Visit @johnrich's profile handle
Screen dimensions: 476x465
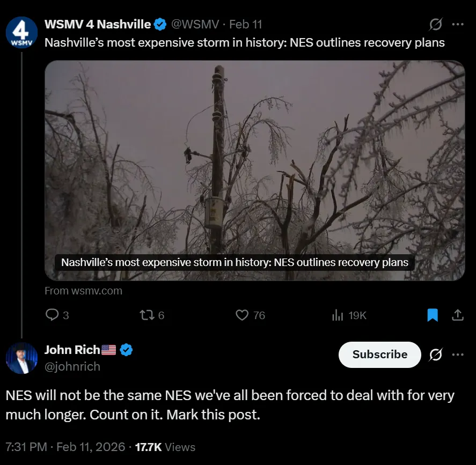(73, 366)
